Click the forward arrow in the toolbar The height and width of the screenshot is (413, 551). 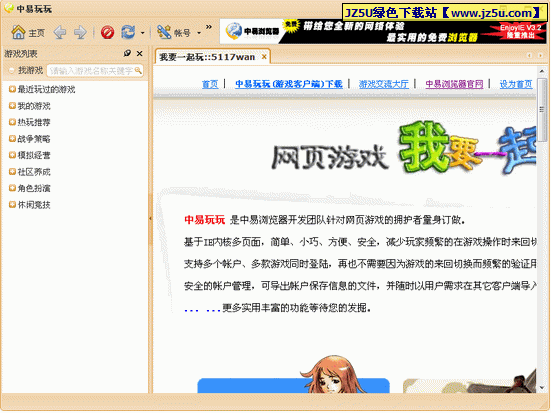point(80,33)
